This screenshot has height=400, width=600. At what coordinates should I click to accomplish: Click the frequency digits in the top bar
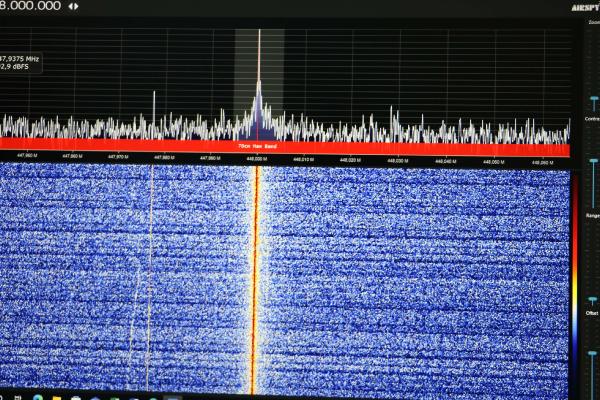pyautogui.click(x=30, y=6)
